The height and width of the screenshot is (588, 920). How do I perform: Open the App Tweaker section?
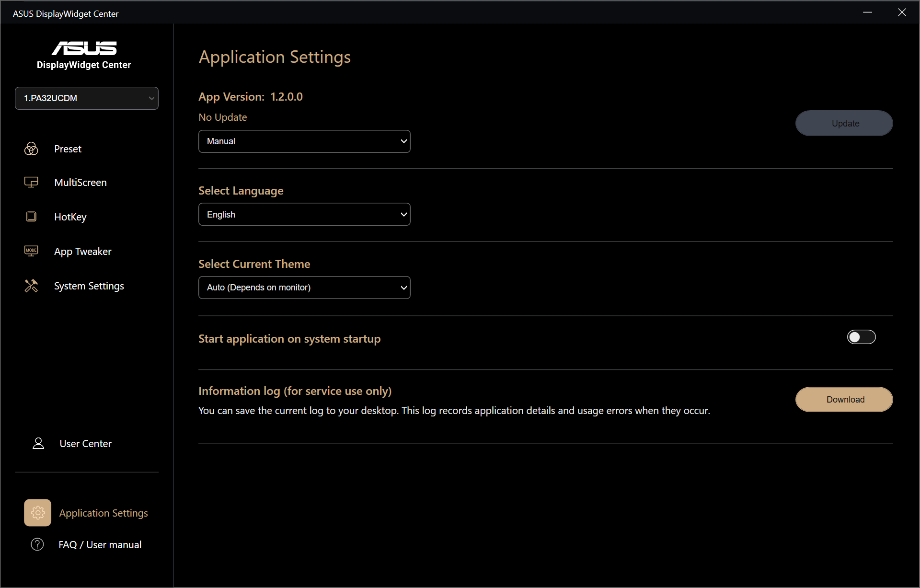tap(82, 252)
